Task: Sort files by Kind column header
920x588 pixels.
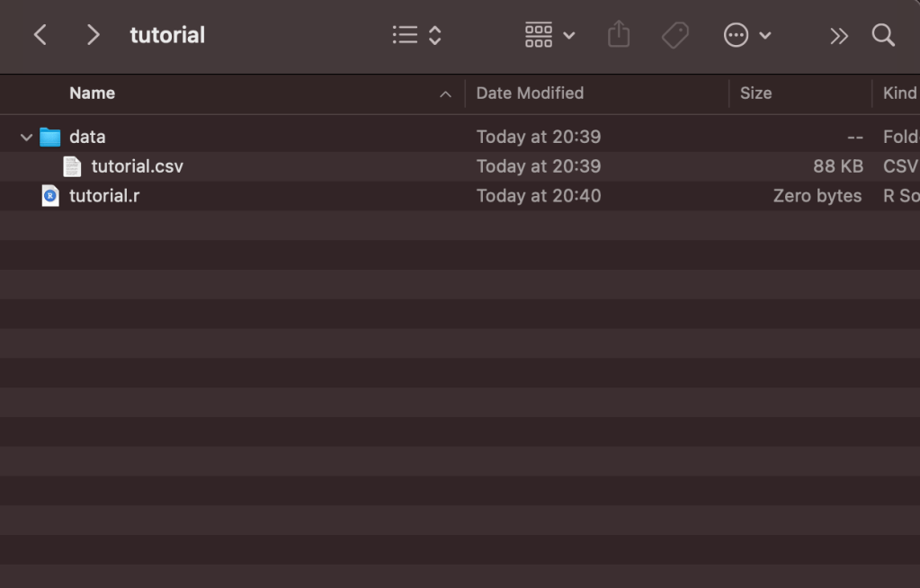Action: tap(899, 94)
